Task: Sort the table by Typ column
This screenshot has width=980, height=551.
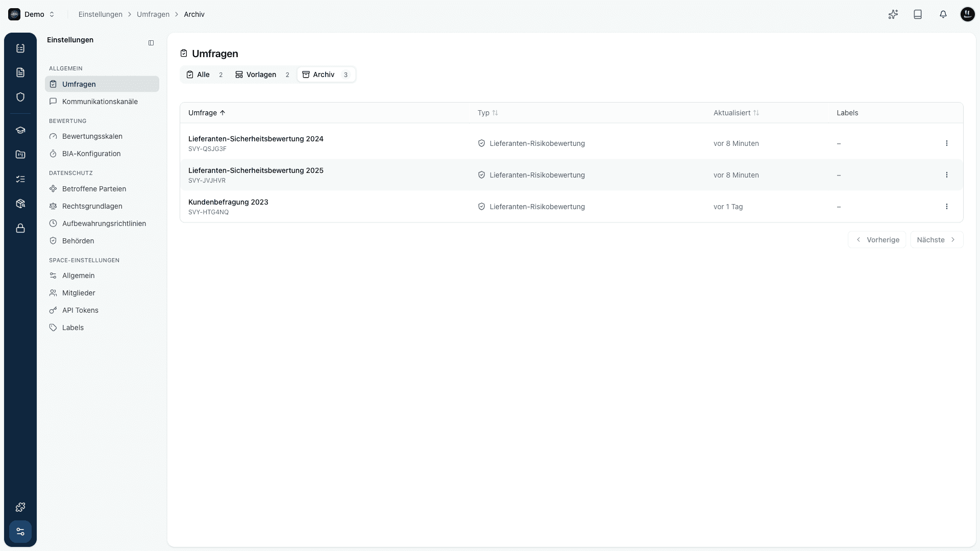Action: click(x=487, y=113)
